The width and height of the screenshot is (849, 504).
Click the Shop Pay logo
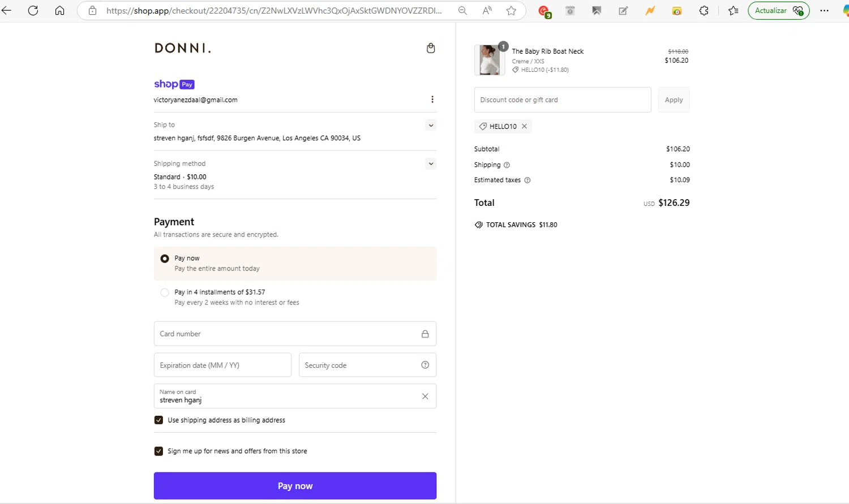pyautogui.click(x=174, y=84)
